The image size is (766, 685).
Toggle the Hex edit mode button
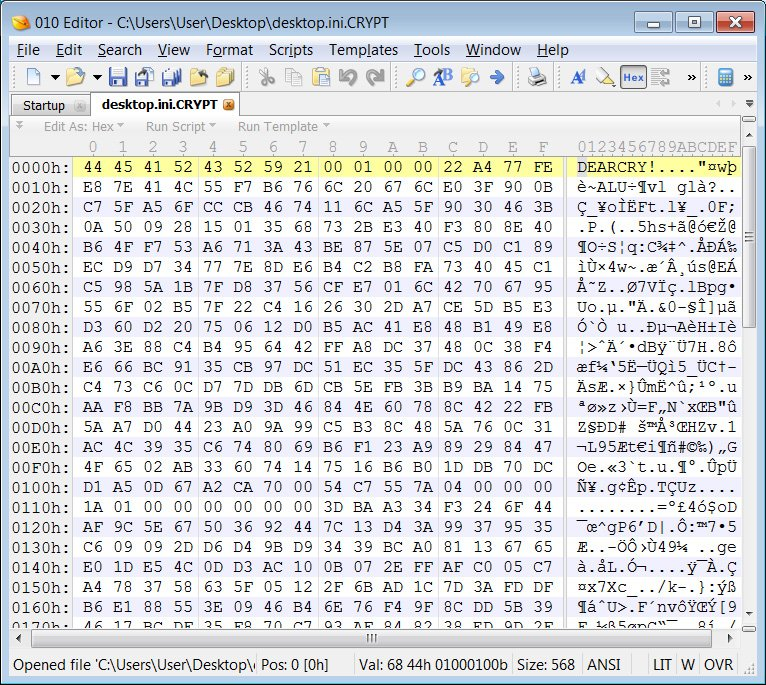[633, 77]
